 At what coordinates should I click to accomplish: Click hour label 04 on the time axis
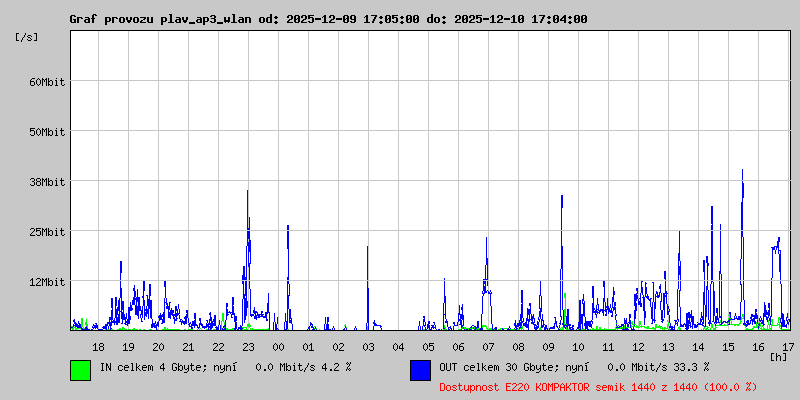click(398, 347)
